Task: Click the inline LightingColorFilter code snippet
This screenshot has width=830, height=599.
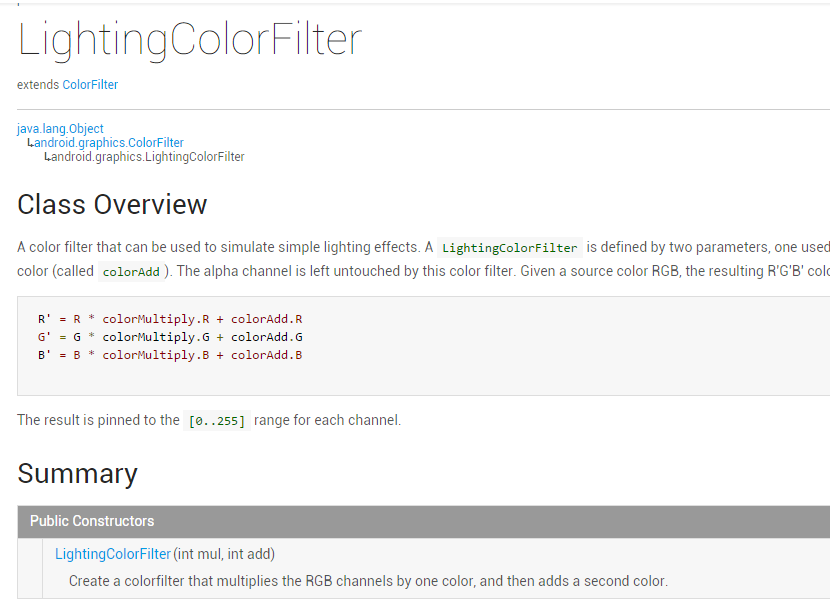Action: (510, 248)
